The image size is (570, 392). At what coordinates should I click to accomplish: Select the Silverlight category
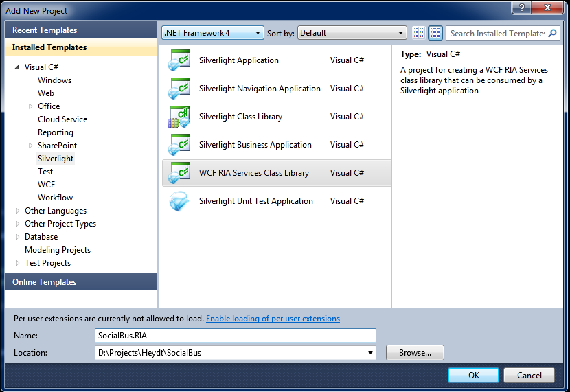[56, 159]
